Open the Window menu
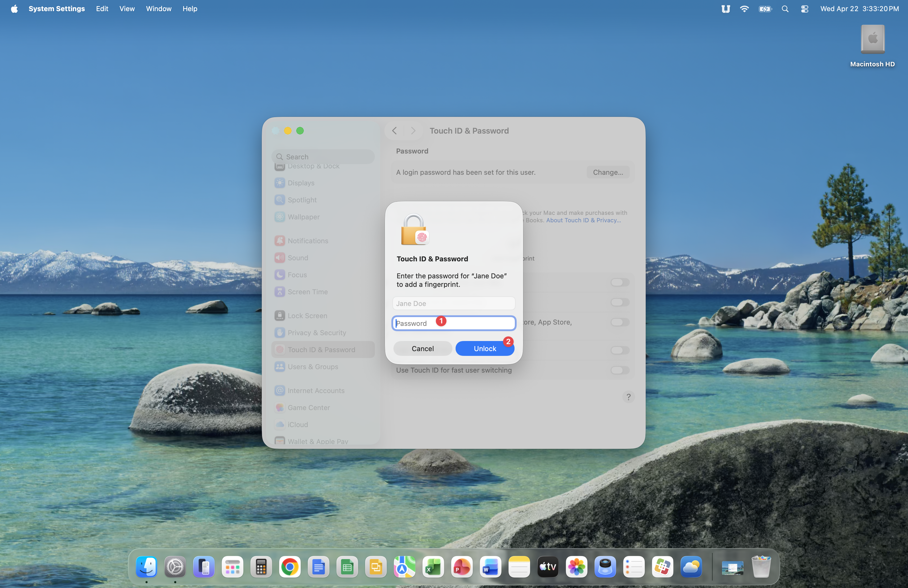The height and width of the screenshot is (588, 908). (x=158, y=9)
